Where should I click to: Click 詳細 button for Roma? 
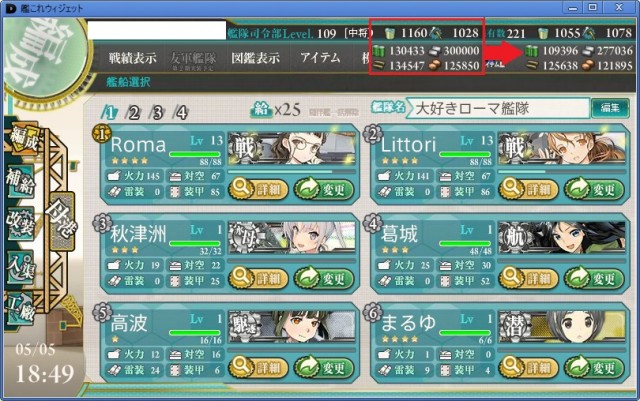coord(258,189)
